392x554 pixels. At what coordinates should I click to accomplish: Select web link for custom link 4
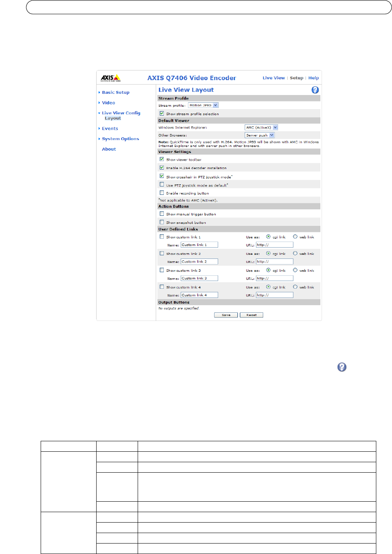(295, 287)
